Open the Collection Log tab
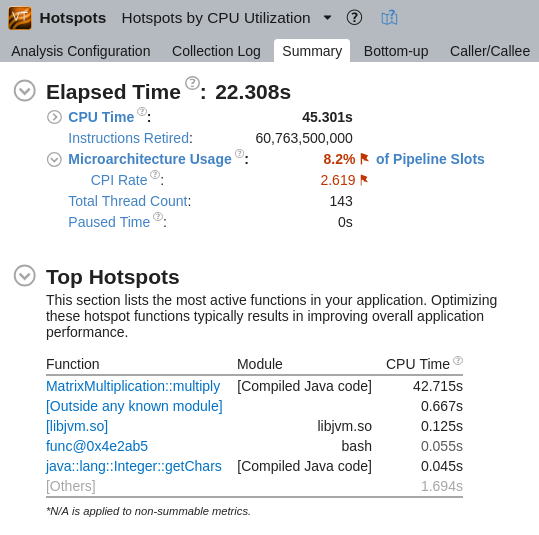 click(216, 51)
